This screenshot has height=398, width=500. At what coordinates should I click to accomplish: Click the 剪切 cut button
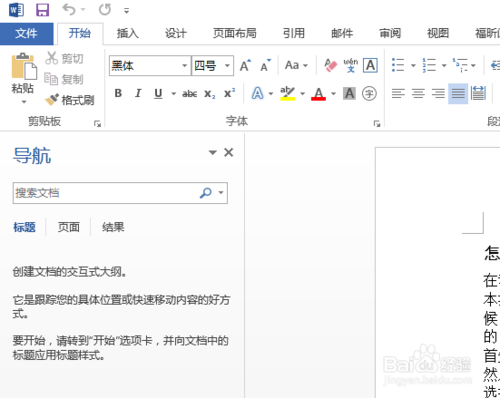[x=65, y=58]
